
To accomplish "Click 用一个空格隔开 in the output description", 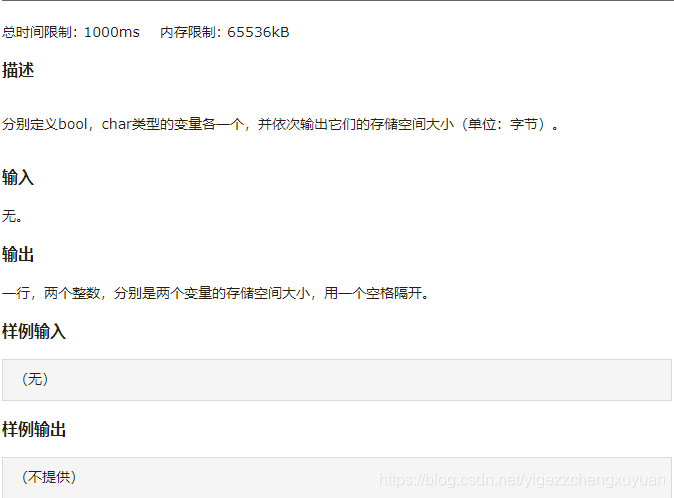I will tap(373, 293).
